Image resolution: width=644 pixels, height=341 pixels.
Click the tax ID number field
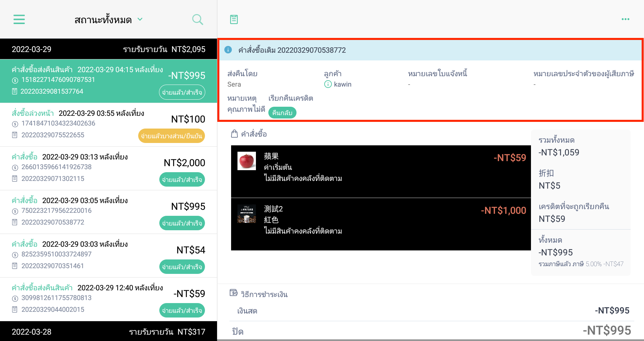[x=584, y=79]
